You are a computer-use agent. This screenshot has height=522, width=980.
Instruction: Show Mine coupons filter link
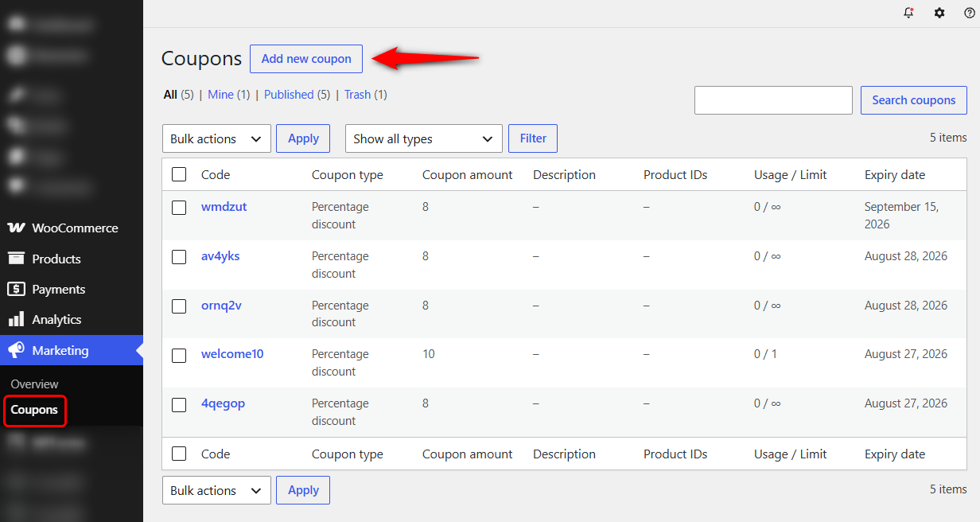click(220, 95)
